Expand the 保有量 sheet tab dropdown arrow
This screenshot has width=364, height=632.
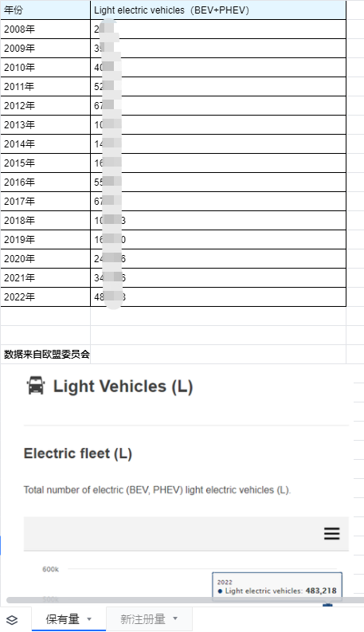89,619
